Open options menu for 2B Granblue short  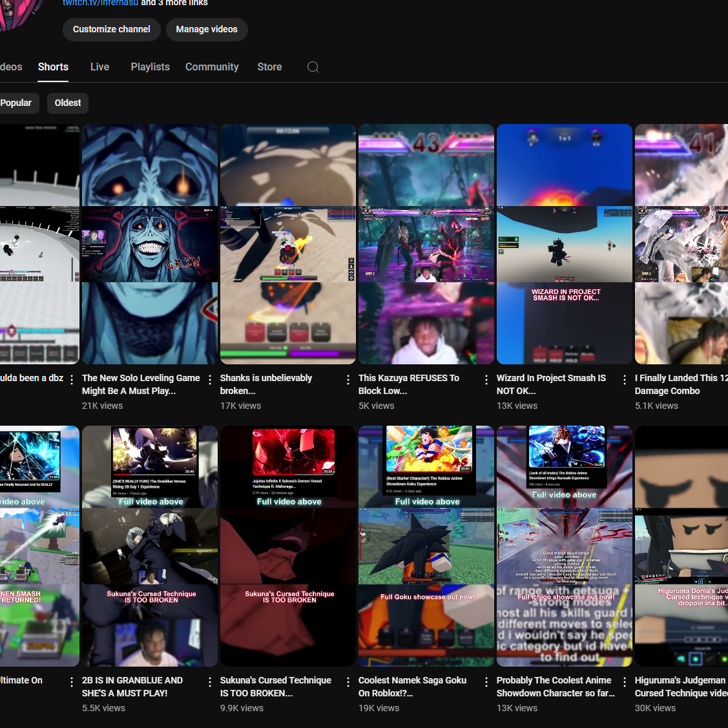(210, 682)
